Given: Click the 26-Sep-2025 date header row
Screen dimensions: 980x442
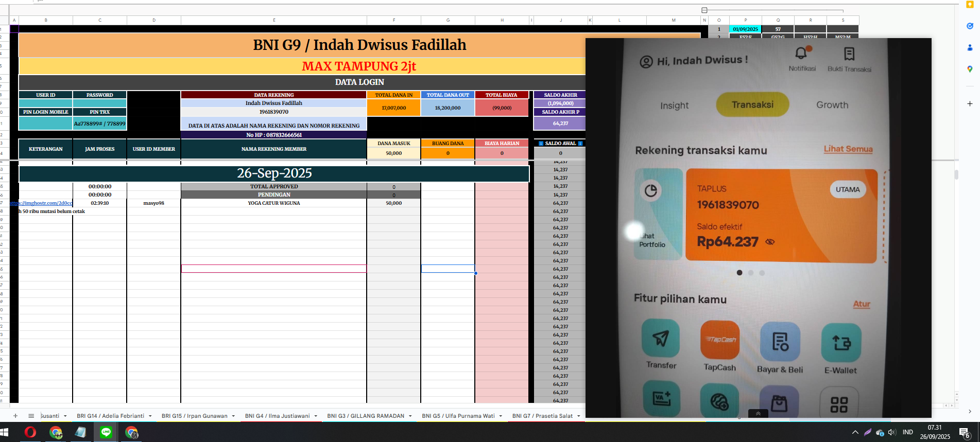Looking at the screenshot, I should tap(274, 173).
